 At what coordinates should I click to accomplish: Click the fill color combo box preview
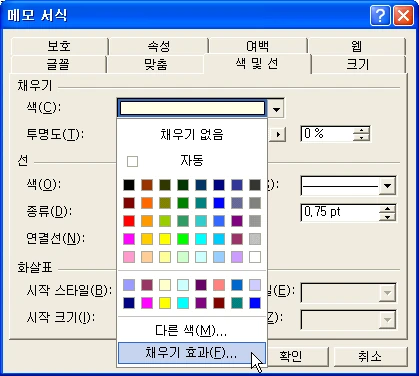pos(192,108)
